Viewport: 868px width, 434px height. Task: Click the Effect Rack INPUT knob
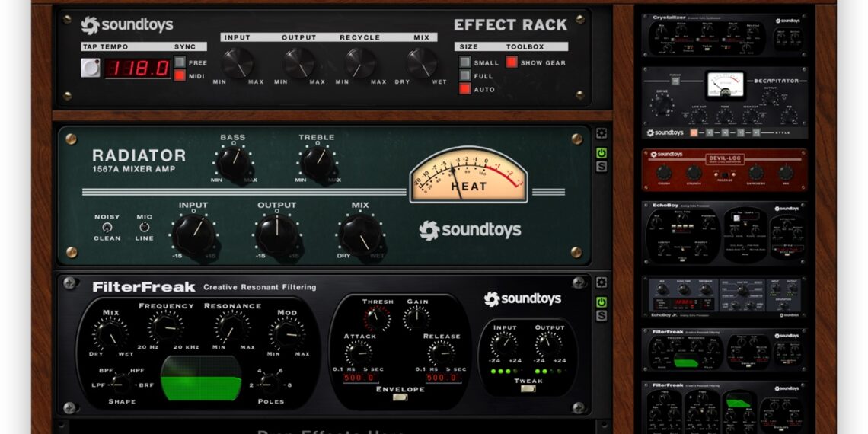238,62
